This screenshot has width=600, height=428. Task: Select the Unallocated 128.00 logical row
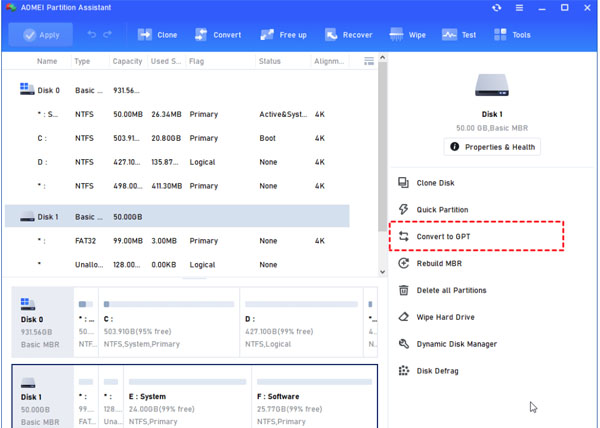[177, 265]
